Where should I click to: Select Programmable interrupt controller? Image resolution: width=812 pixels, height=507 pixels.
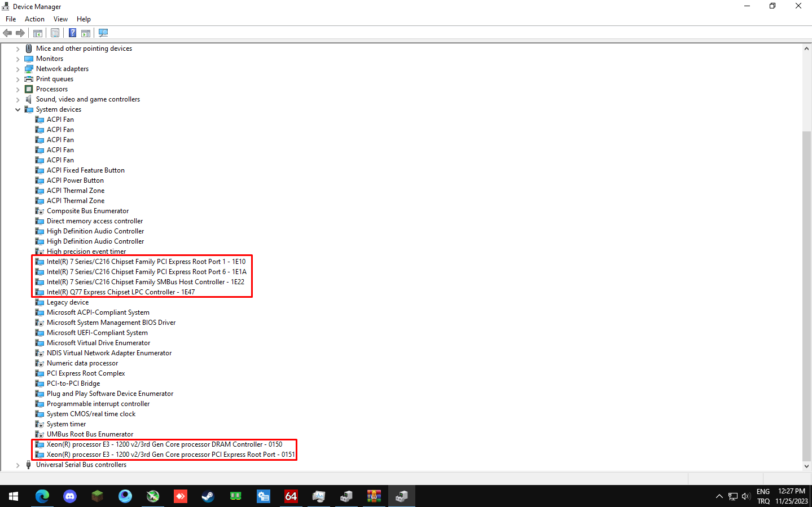98,404
